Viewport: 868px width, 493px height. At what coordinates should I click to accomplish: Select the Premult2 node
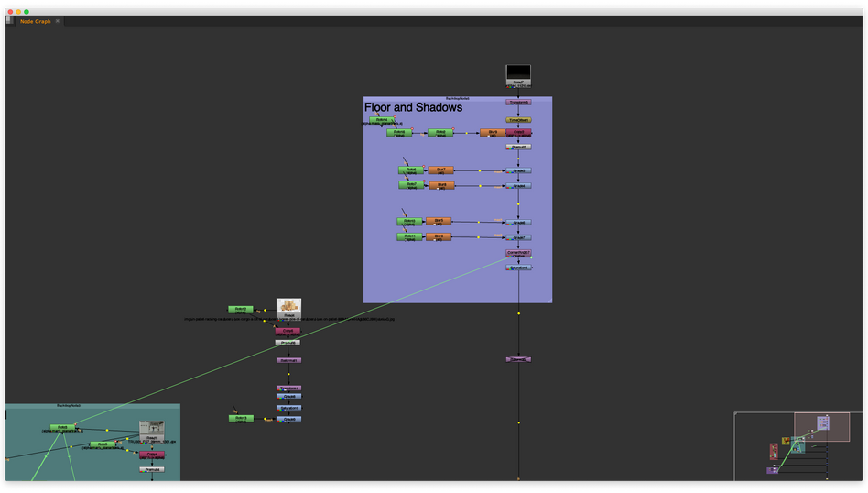click(x=519, y=147)
